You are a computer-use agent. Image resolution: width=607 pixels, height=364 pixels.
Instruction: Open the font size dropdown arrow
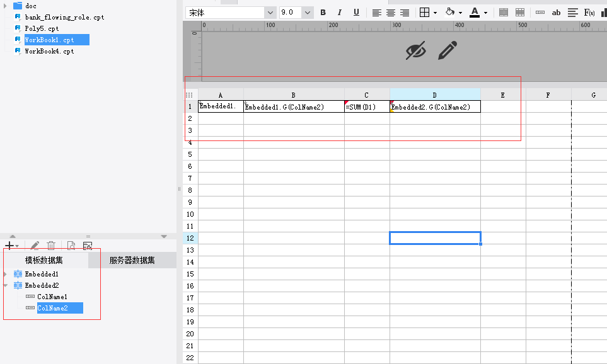[308, 13]
